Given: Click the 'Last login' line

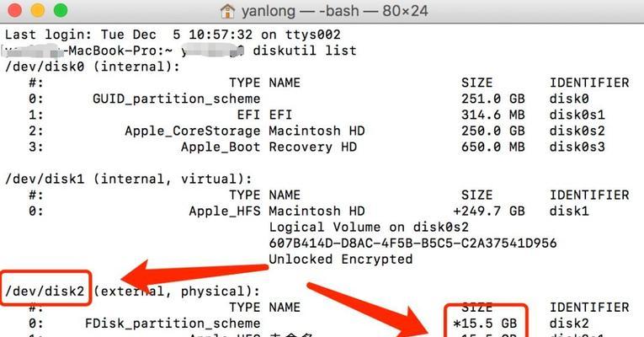Looking at the screenshot, I should 173,35.
